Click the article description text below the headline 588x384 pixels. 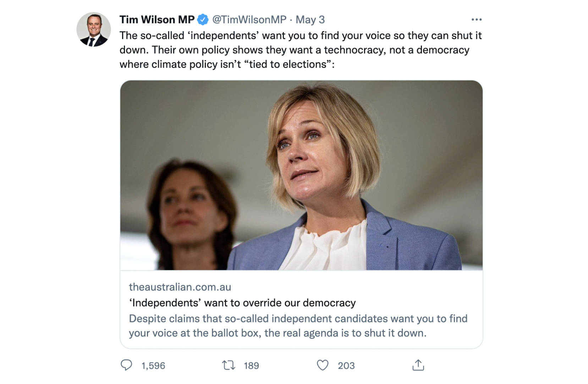[298, 325]
